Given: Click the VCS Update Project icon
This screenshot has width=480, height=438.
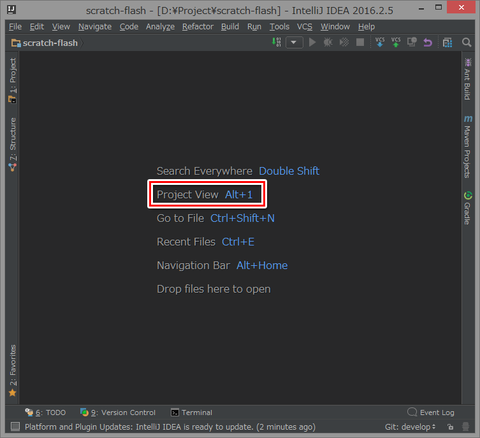Looking at the screenshot, I should click(x=380, y=42).
